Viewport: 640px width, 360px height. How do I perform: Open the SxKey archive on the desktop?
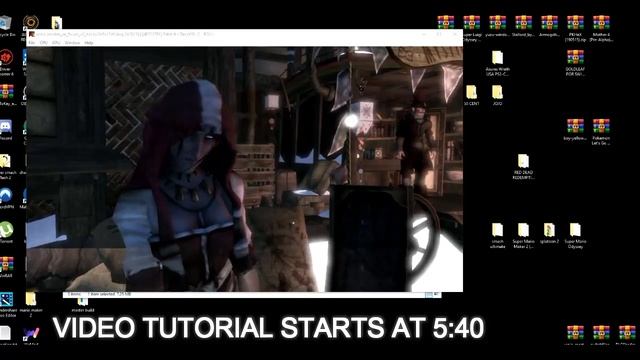(x=7, y=95)
